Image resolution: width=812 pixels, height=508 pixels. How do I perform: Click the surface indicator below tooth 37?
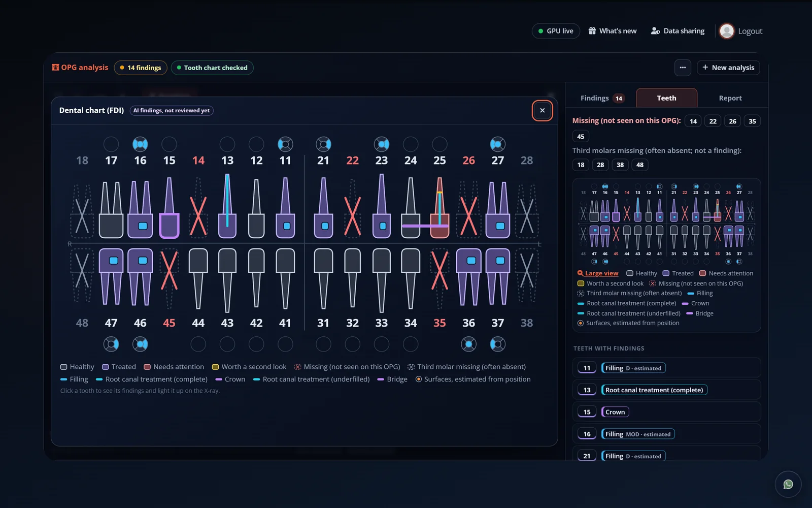click(498, 344)
